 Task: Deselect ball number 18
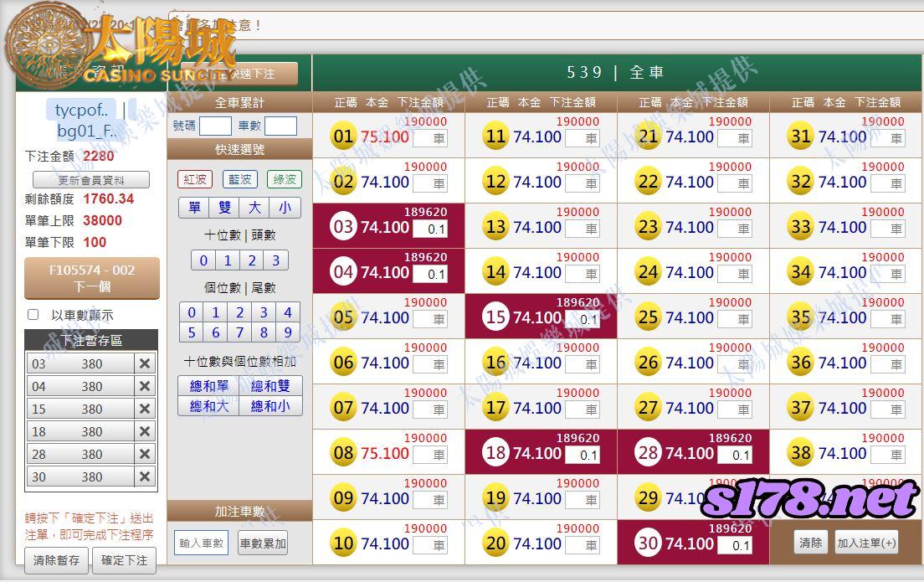pos(495,453)
